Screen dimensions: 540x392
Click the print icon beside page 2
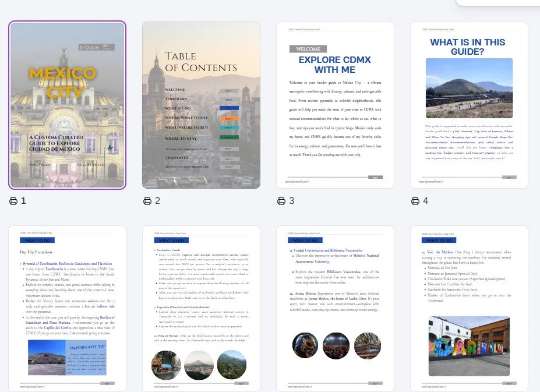[147, 201]
